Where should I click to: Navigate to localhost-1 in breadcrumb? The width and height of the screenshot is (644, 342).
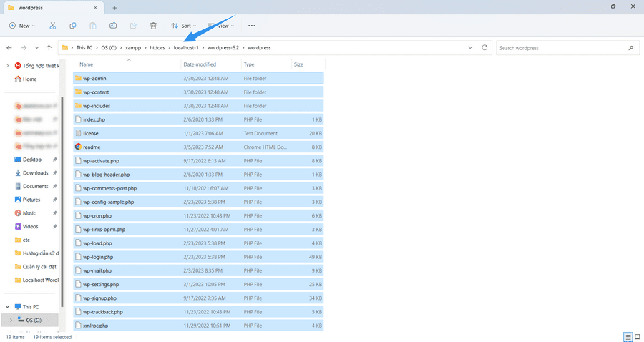point(186,48)
